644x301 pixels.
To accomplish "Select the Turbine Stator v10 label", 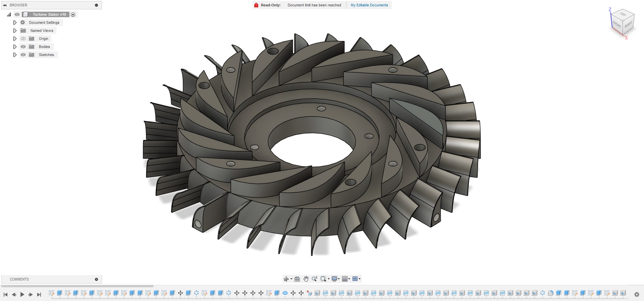I will (x=49, y=14).
